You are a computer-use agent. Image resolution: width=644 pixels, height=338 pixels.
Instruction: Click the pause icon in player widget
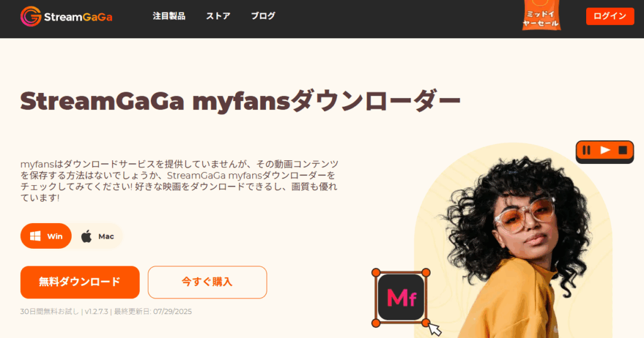click(587, 151)
